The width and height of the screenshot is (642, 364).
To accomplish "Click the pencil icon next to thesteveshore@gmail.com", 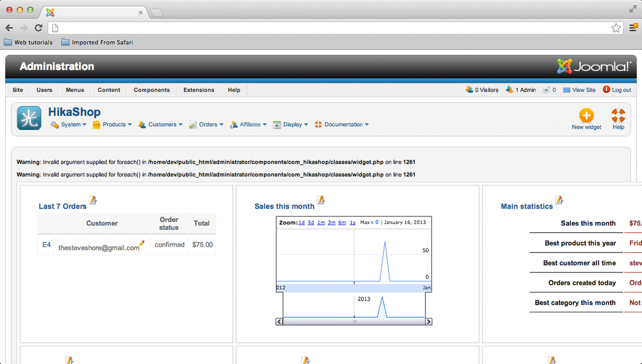I will point(142,243).
